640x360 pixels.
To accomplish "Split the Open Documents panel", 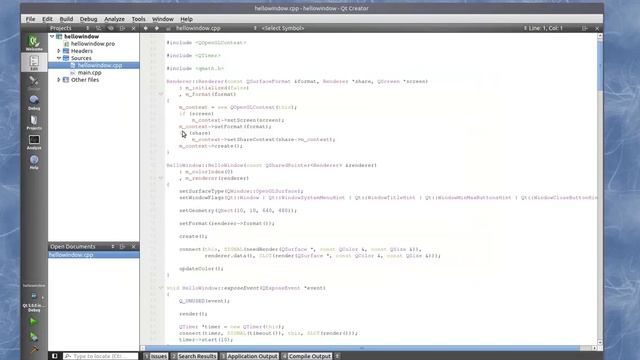I will click(122, 247).
